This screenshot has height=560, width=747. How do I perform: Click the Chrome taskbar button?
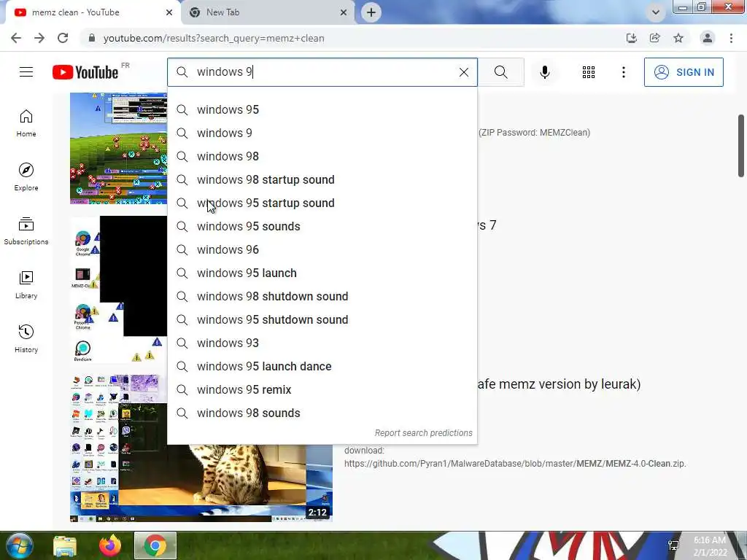click(155, 546)
